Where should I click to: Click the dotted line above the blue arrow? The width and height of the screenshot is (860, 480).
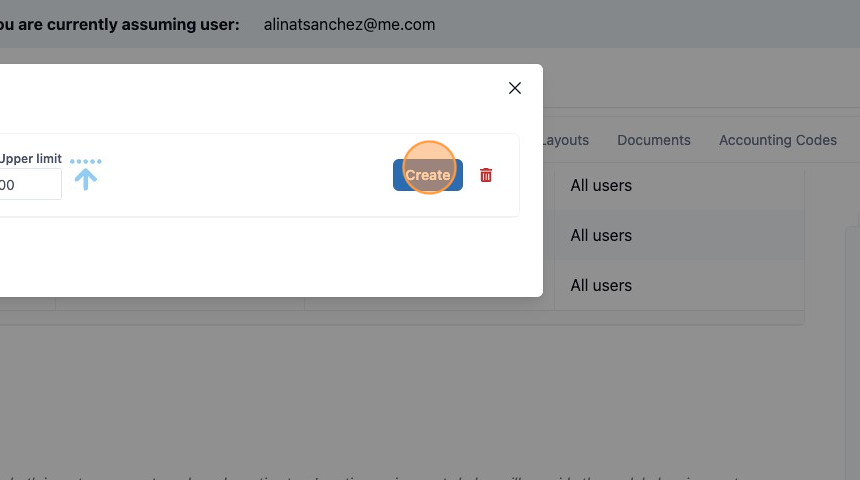(x=86, y=161)
